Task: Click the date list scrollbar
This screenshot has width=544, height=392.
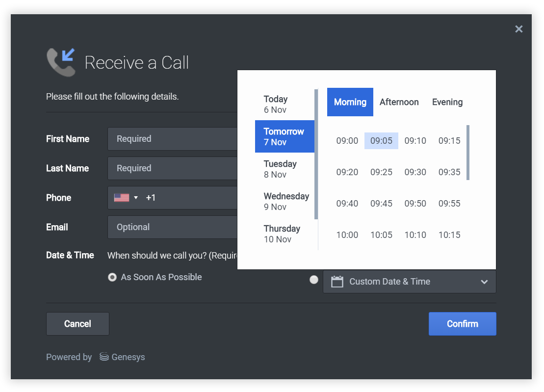Action: pyautogui.click(x=316, y=154)
